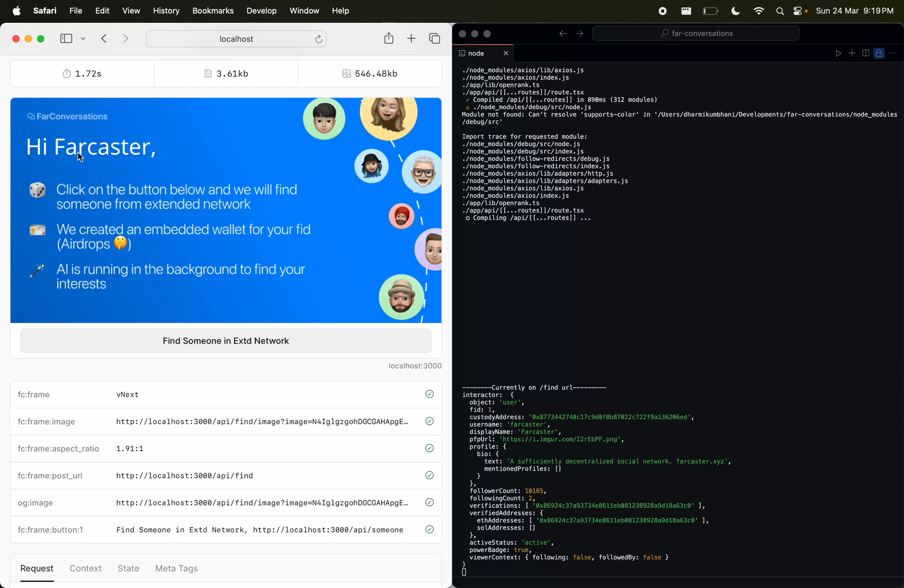Click the og:image validation checkmark
904x588 pixels.
[429, 502]
